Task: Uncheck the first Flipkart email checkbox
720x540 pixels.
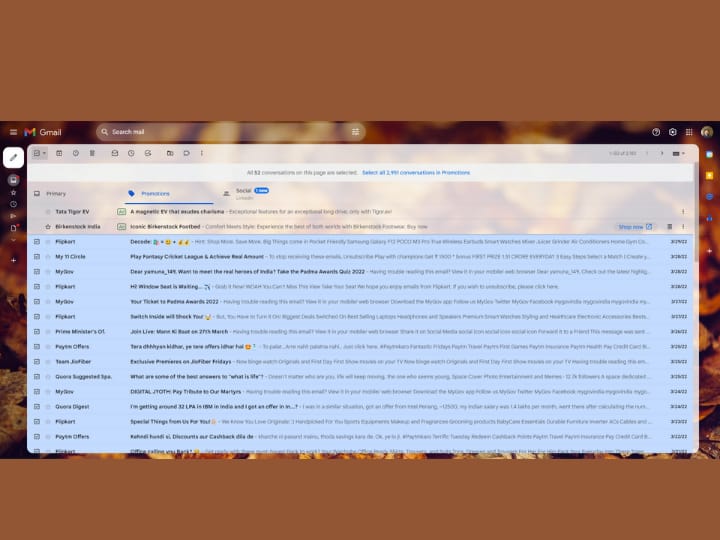Action: pos(36,241)
